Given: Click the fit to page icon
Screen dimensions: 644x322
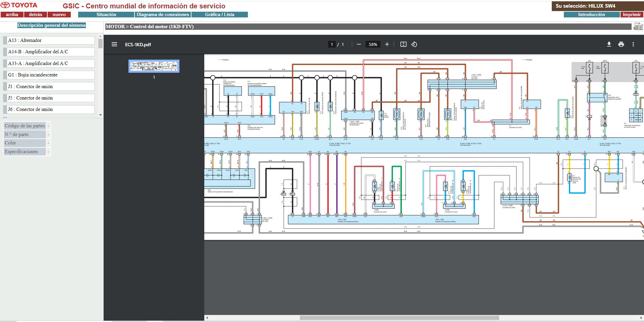Looking at the screenshot, I should coord(404,44).
